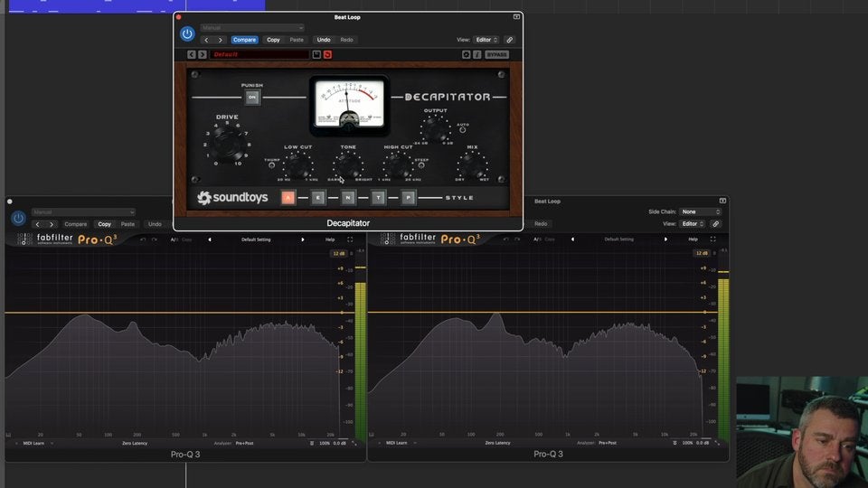Toggle left Pro-Q 3 full screen icon
This screenshot has height=488, width=868.
point(350,239)
